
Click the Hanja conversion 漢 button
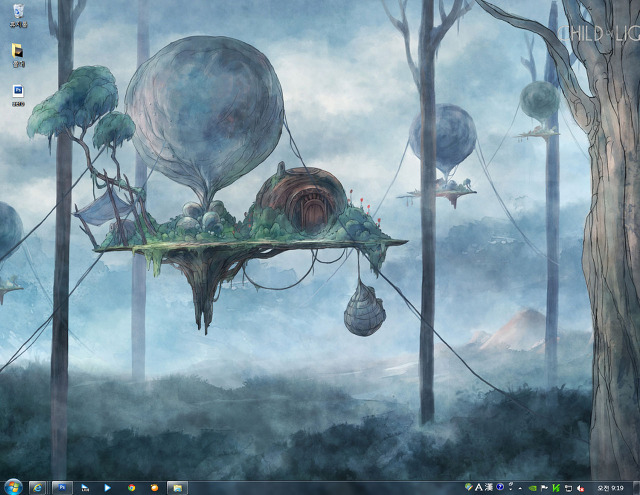[489, 487]
